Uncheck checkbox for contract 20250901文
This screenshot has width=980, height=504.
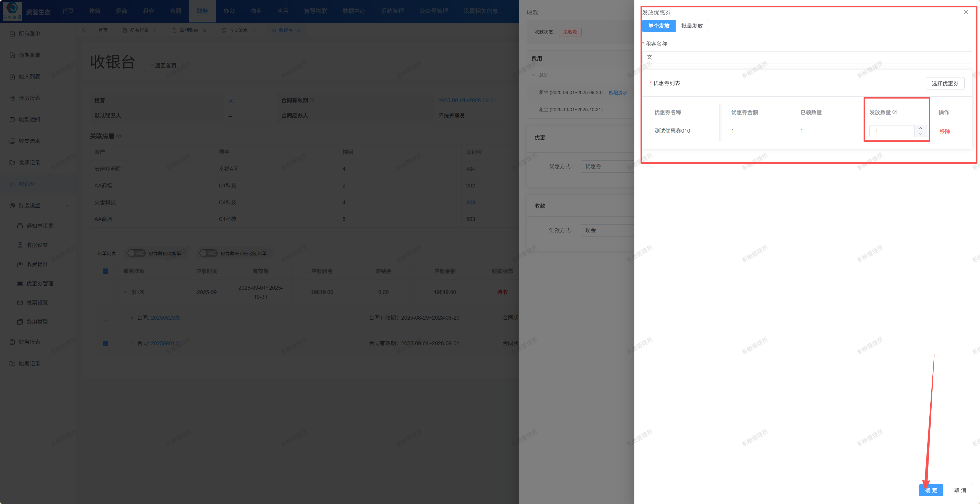point(106,343)
